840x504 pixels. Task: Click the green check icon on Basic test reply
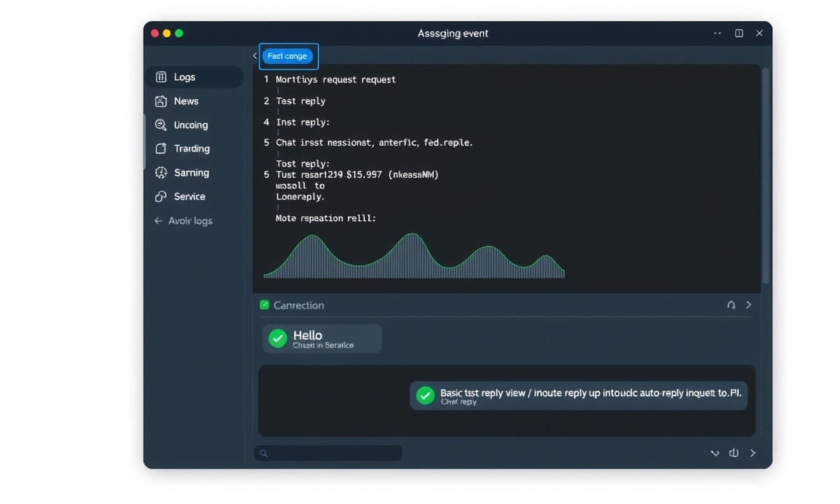pos(425,395)
